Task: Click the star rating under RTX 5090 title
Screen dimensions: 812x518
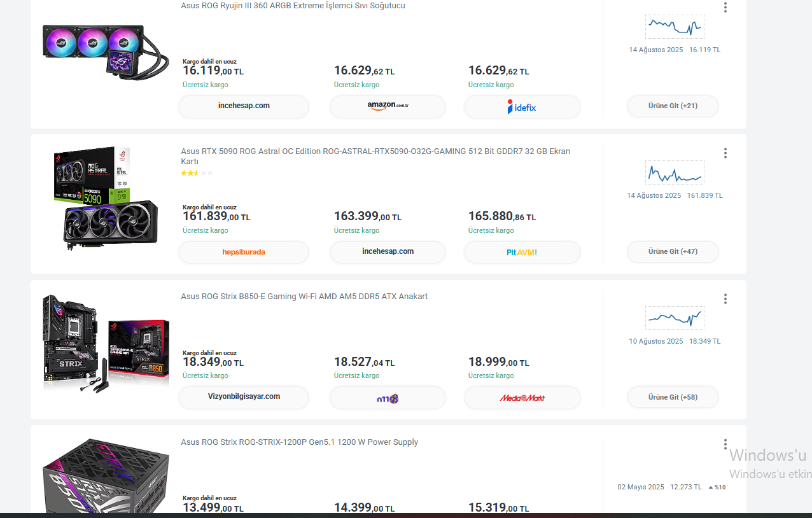Action: point(197,173)
